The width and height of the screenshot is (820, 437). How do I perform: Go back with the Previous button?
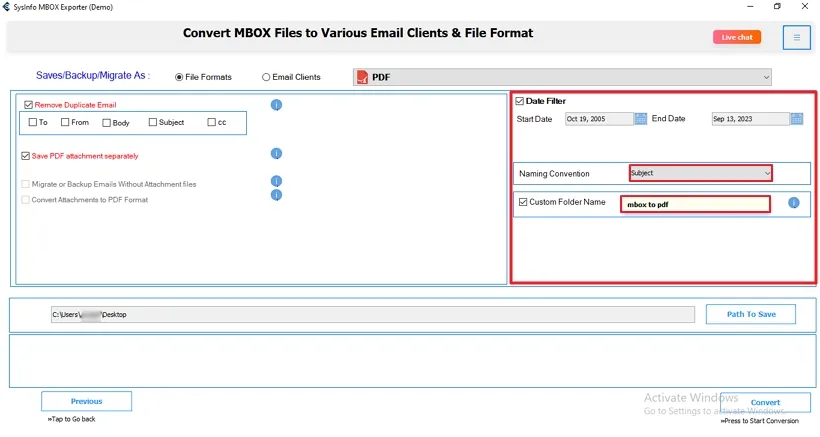[86, 401]
